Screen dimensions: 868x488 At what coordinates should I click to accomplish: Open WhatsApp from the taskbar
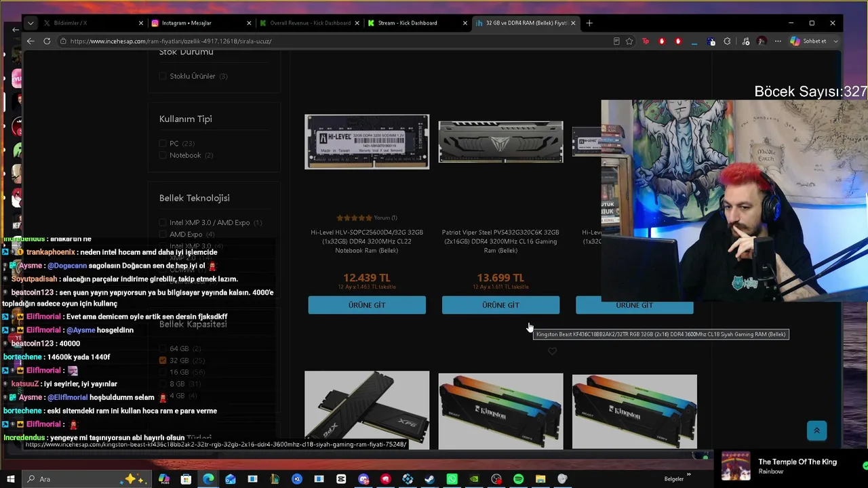tap(452, 479)
